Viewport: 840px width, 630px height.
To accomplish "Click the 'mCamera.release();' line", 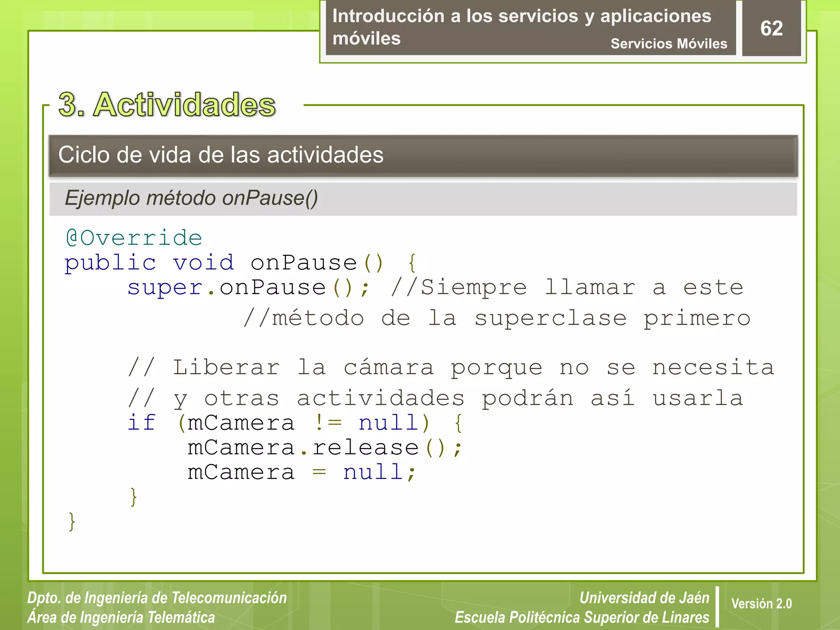I will pos(325,447).
